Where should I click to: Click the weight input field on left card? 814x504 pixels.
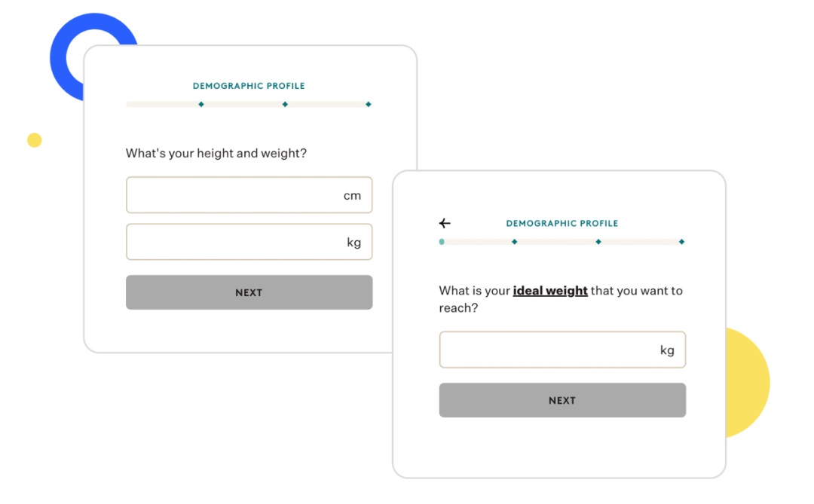(249, 242)
